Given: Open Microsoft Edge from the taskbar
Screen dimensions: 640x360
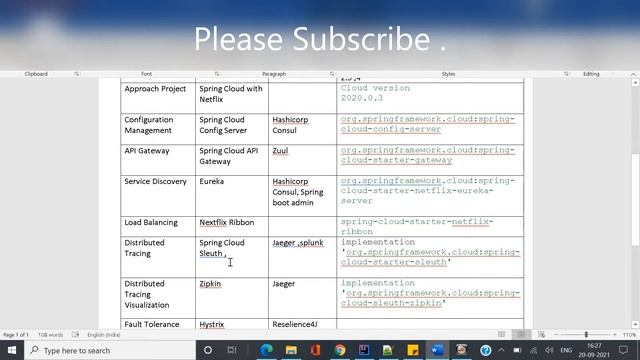Looking at the screenshot, I should [x=267, y=350].
